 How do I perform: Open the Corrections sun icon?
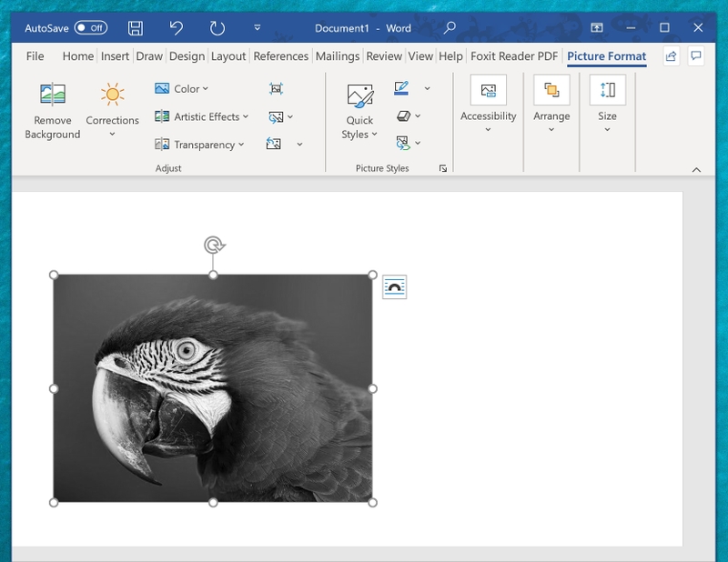click(x=112, y=95)
